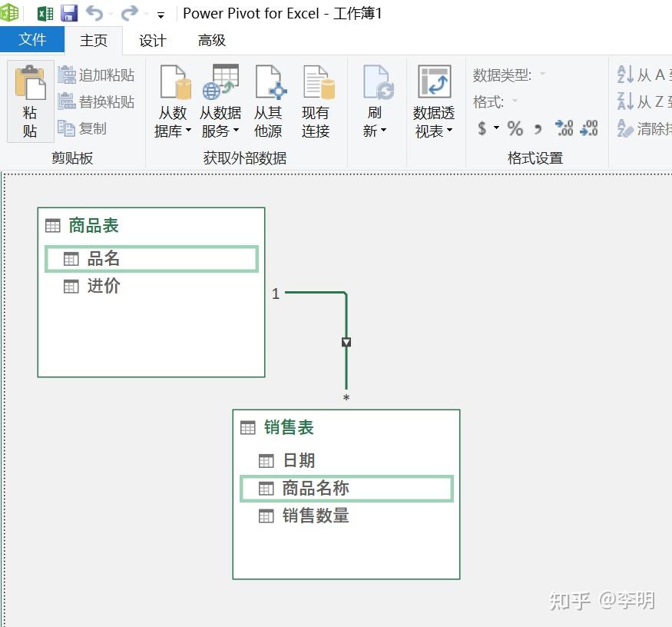Open the 文件 menu
Image resolution: width=672 pixels, height=627 pixels.
[32, 40]
